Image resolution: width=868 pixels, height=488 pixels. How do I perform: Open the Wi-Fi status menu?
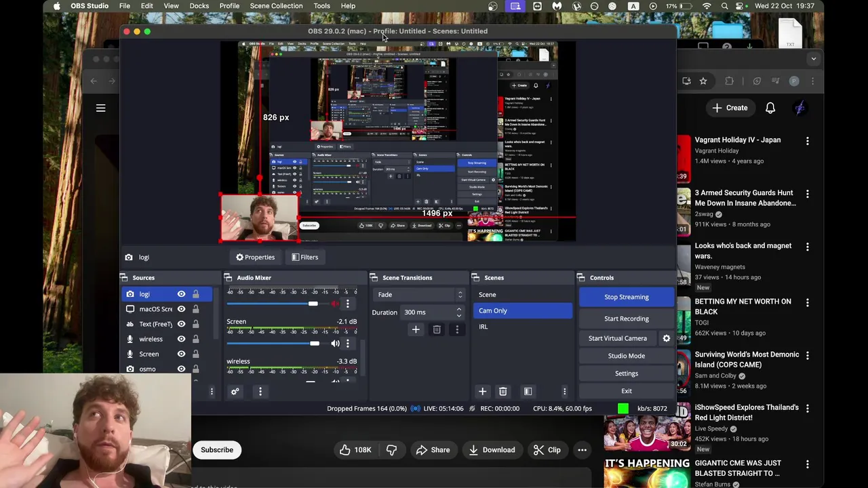tap(707, 6)
